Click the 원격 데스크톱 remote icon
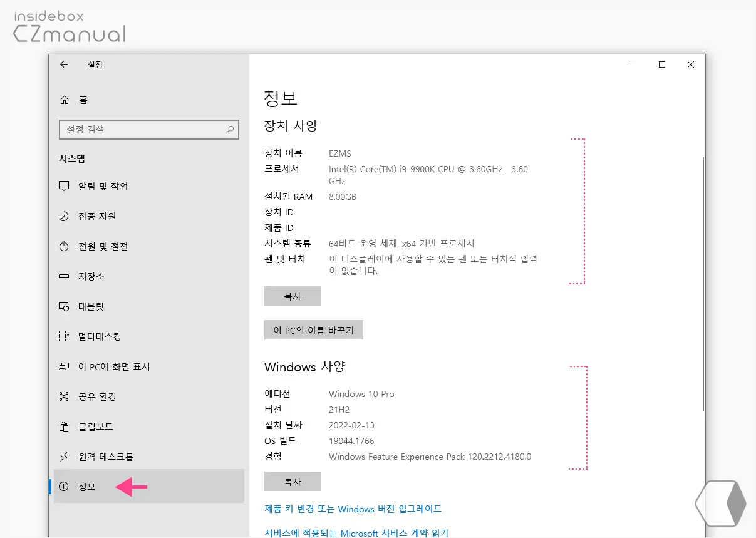Screen dimensions: 756x538 pyautogui.click(x=64, y=457)
